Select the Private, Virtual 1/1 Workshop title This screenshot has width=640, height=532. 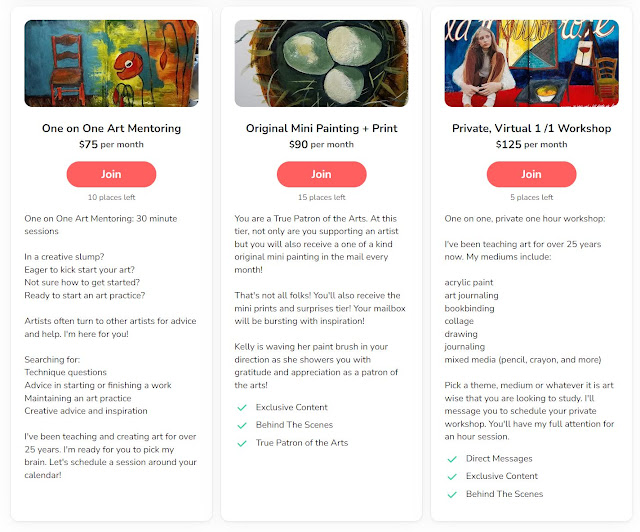pos(531,128)
